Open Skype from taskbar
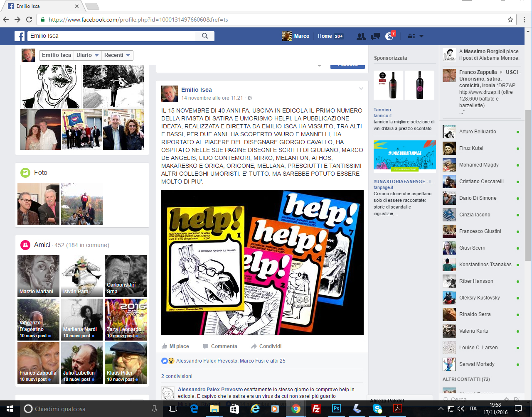The height and width of the screenshot is (417, 532). click(377, 409)
